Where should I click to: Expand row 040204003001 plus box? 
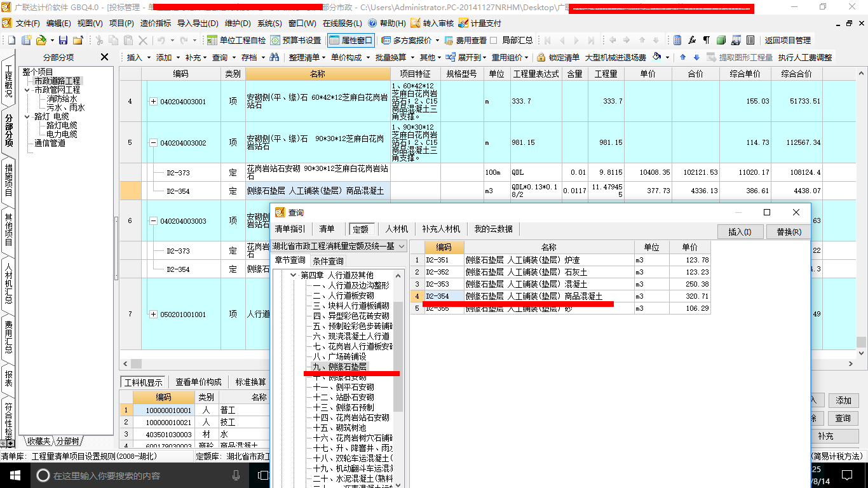click(153, 102)
